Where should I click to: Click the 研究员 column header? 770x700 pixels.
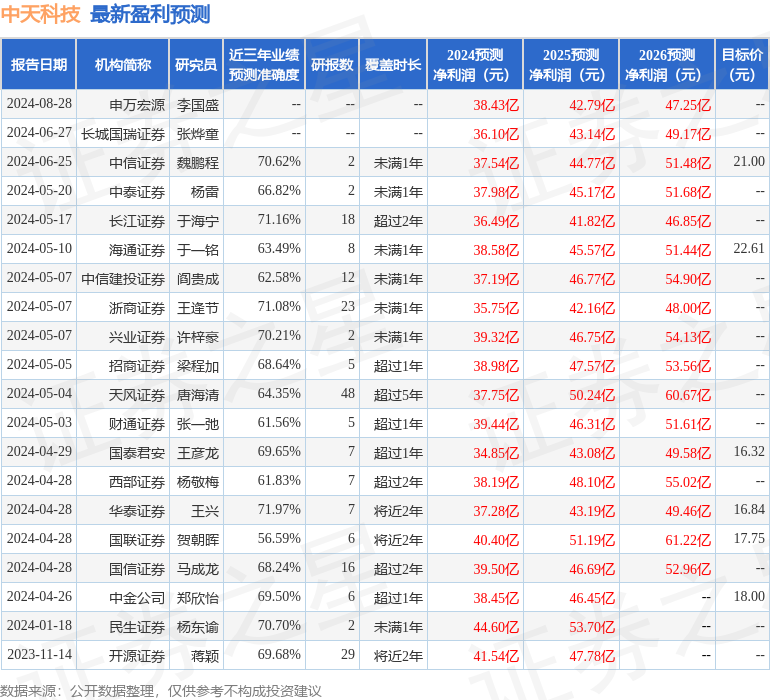tap(196, 64)
